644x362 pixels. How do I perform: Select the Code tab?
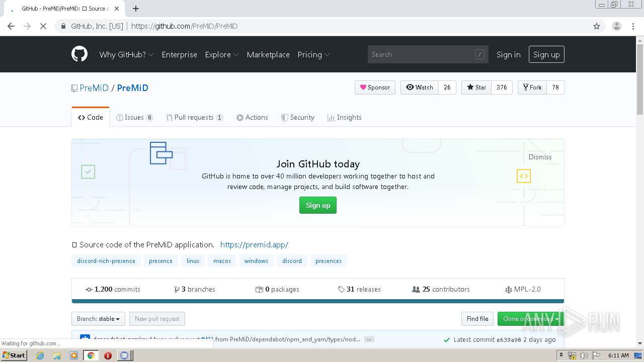click(x=91, y=117)
